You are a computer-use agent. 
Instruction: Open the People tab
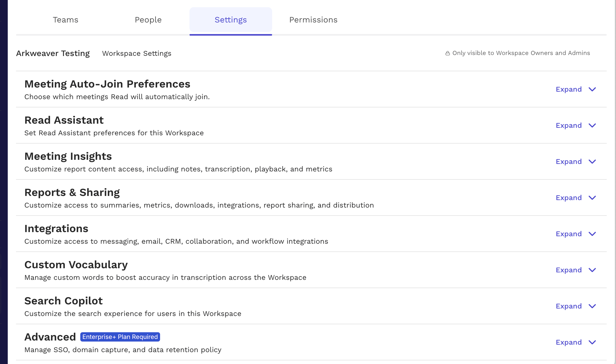pyautogui.click(x=148, y=20)
